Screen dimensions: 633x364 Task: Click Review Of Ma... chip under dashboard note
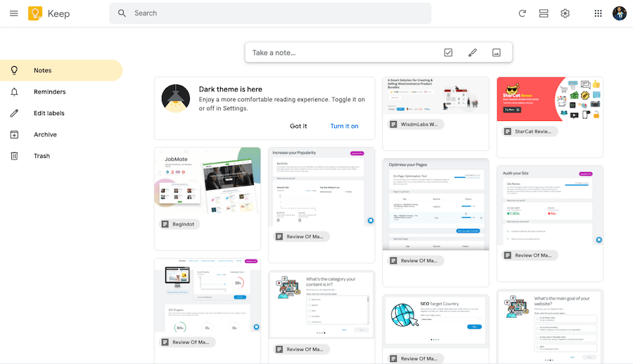(188, 342)
